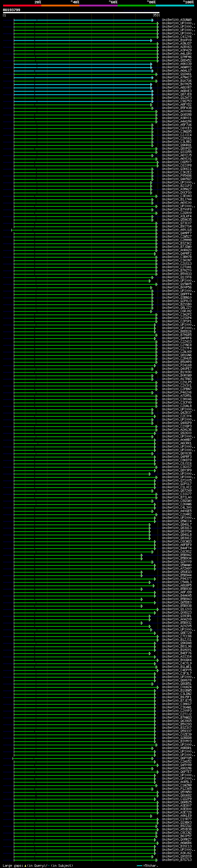
Task: Click hit name UniRef100_C2UAL8
Action: (x=177, y=406)
